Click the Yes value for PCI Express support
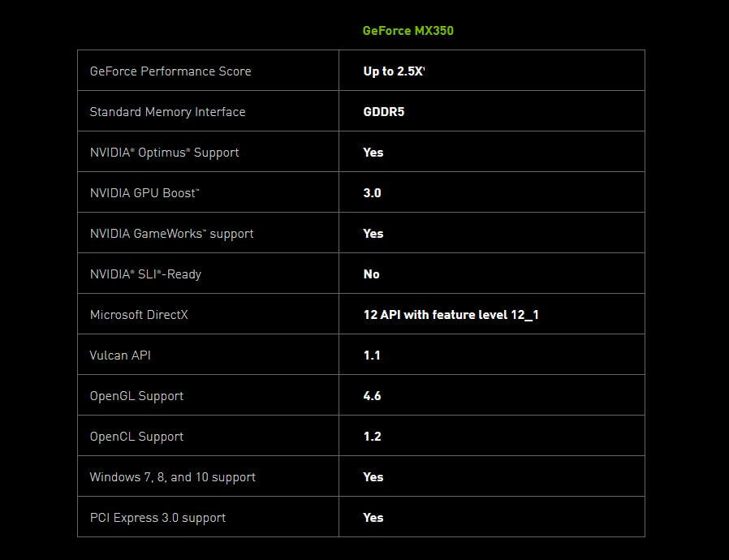The image size is (729, 560). click(x=373, y=518)
